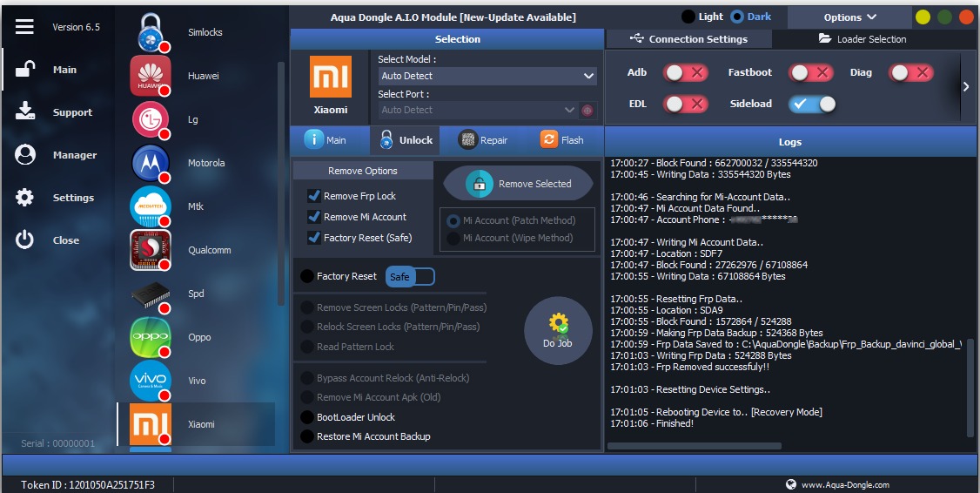Click the bottom blue progress bar
The height and width of the screenshot is (493, 980).
point(490,465)
